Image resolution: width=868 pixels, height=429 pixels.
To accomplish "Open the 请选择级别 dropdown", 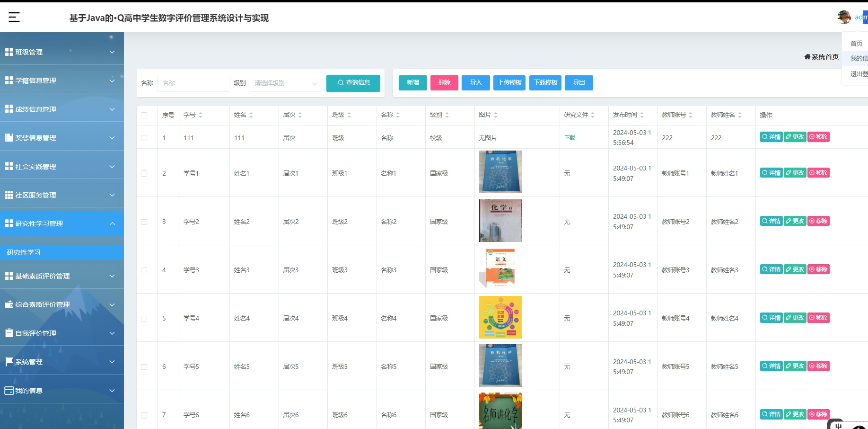I will pyautogui.click(x=285, y=83).
